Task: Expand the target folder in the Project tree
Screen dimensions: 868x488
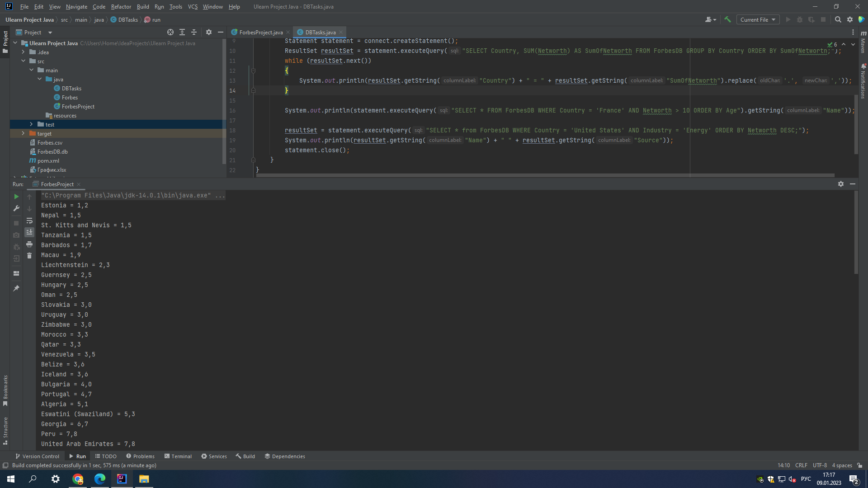Action: (23, 133)
